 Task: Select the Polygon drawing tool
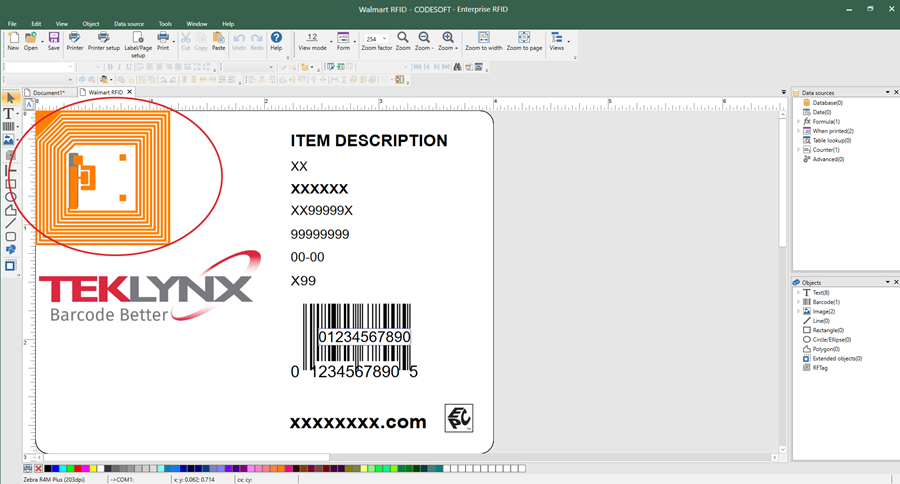[10, 211]
